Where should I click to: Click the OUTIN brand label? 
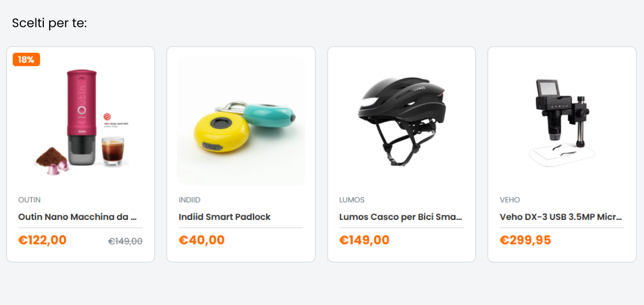[x=29, y=200]
